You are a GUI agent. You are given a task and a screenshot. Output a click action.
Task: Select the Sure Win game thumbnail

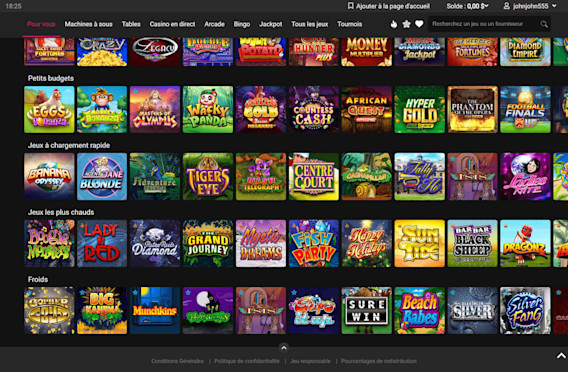[x=367, y=310]
